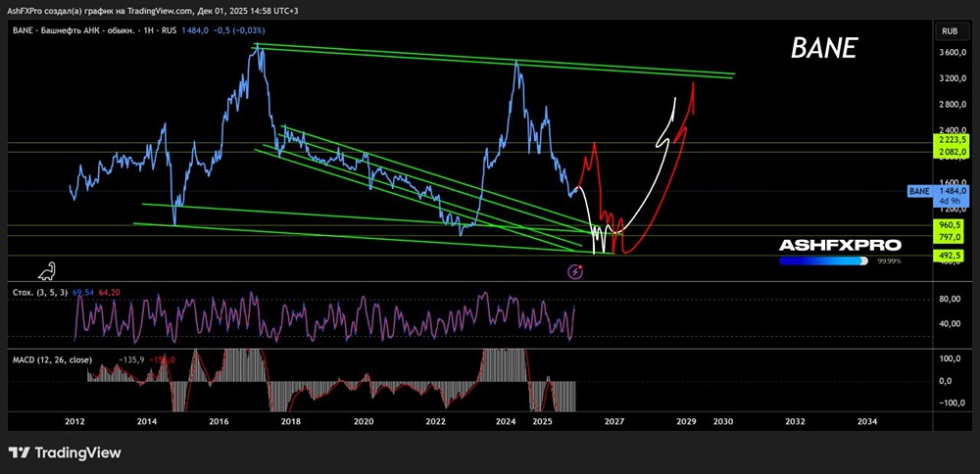Click the 2020 label on the time axis

pos(364,421)
